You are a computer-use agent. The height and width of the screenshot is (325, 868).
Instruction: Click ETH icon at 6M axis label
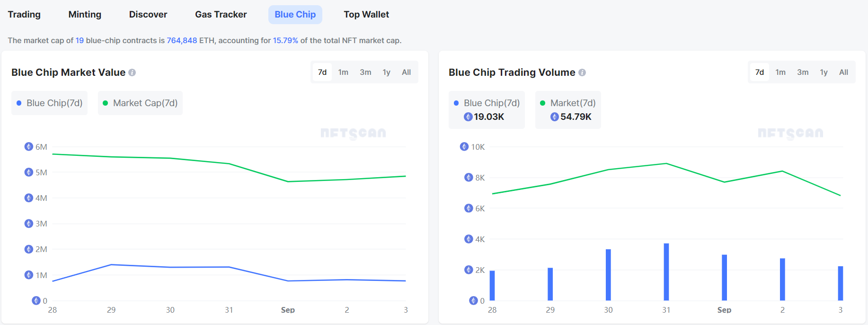[29, 147]
